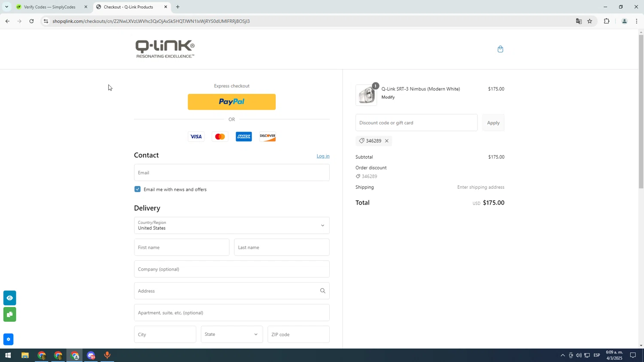The image size is (644, 362).
Task: Open the State dropdown
Action: (231, 335)
